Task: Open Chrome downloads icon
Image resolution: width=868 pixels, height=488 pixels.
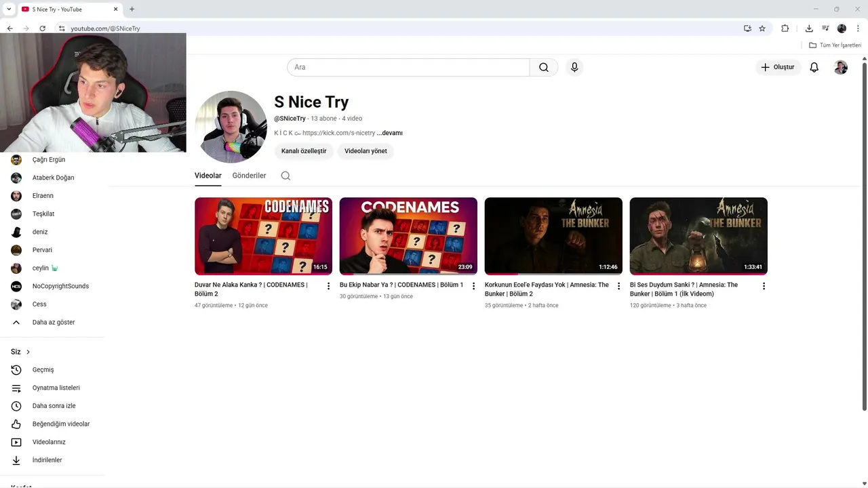Action: [809, 28]
